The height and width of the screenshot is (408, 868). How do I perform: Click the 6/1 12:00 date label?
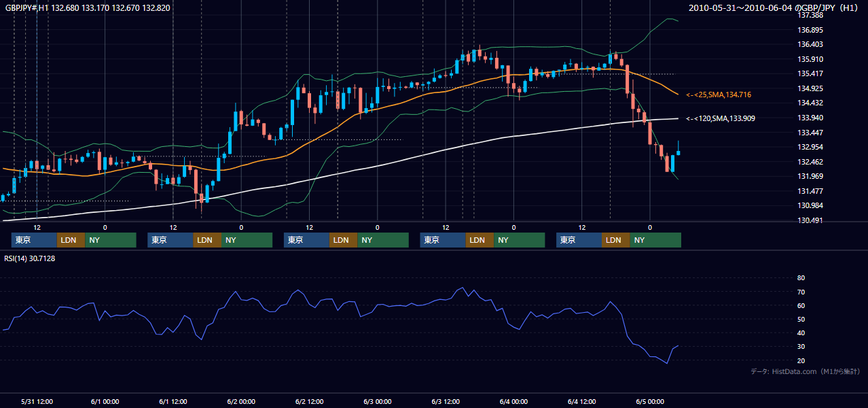(x=173, y=401)
